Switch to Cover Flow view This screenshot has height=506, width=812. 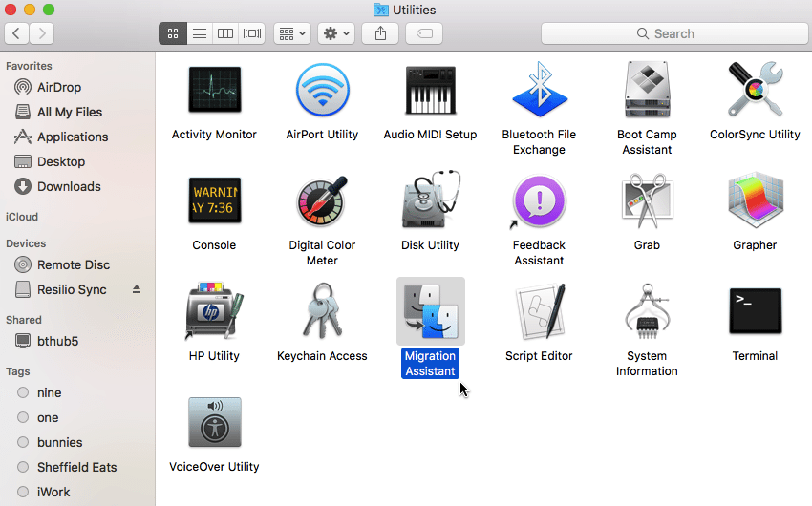coord(252,33)
